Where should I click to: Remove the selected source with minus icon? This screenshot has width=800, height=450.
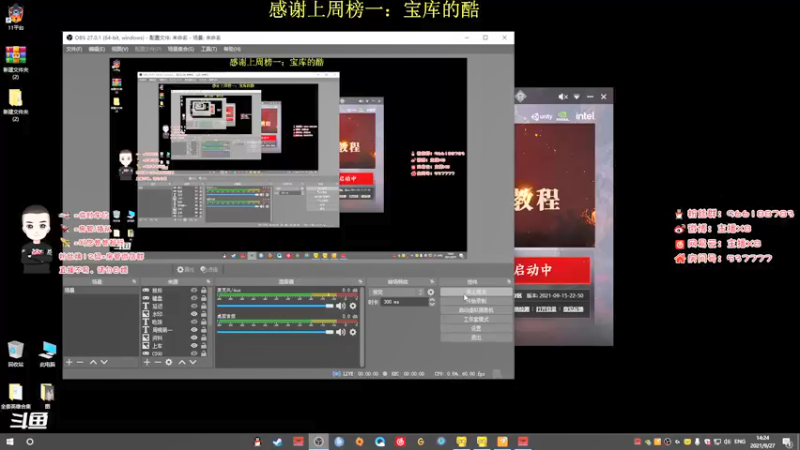pos(158,362)
